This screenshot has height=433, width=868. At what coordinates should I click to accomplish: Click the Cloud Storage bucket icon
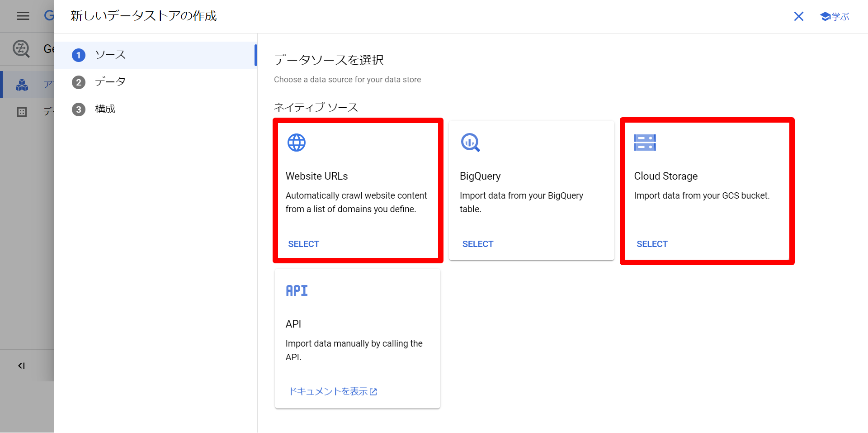645,143
